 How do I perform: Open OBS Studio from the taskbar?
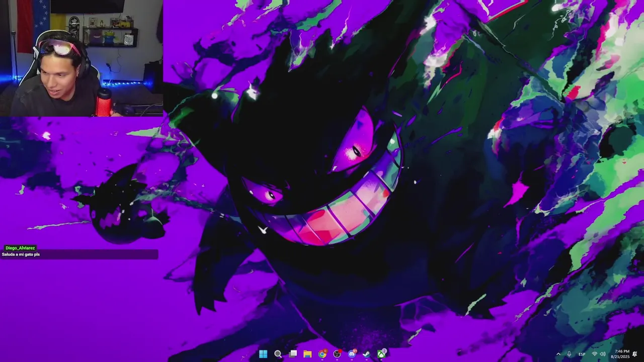pyautogui.click(x=337, y=354)
